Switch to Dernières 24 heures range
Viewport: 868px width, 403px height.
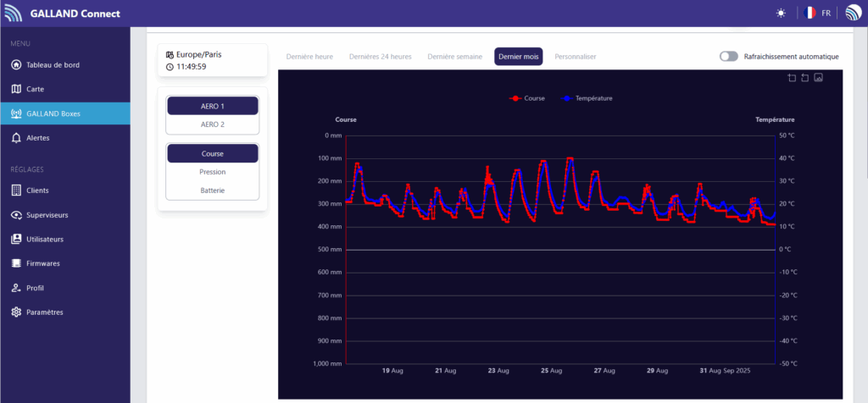pos(380,57)
